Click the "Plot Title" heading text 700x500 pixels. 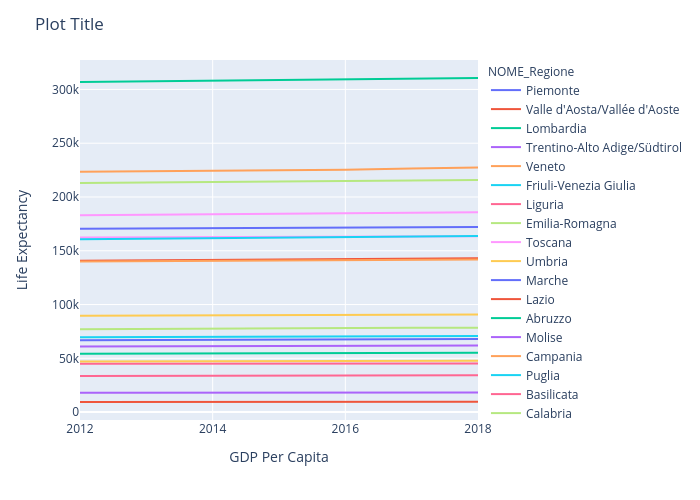coord(69,24)
